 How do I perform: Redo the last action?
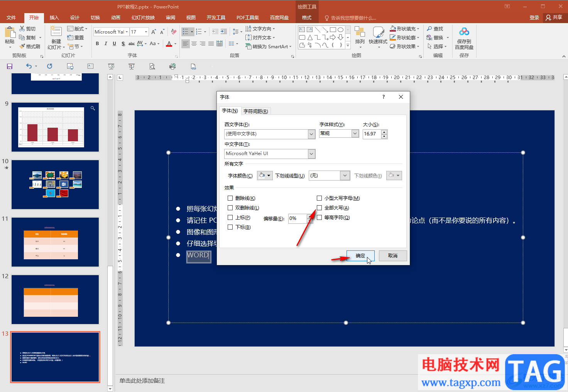(x=49, y=66)
